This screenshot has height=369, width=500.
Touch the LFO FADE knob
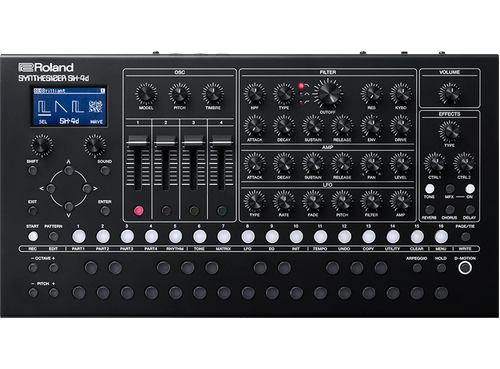pyautogui.click(x=313, y=201)
